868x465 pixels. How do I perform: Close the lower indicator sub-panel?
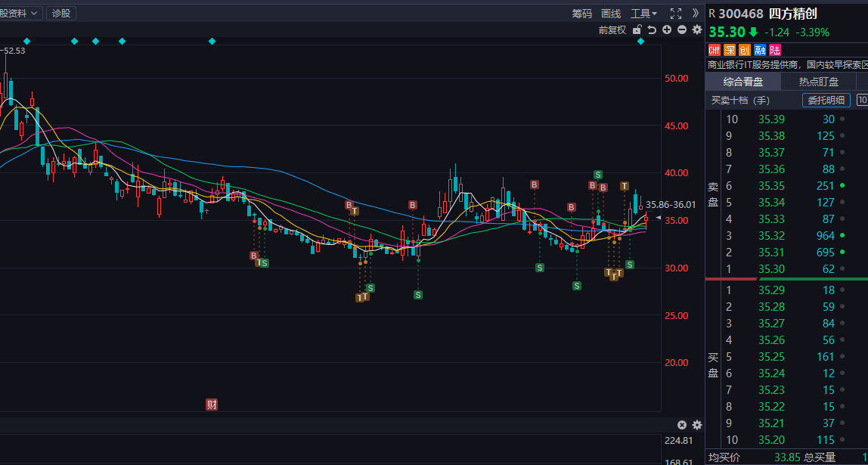click(681, 425)
